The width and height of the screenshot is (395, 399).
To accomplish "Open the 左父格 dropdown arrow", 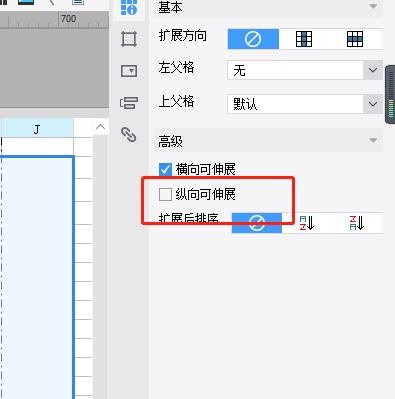I will (373, 70).
